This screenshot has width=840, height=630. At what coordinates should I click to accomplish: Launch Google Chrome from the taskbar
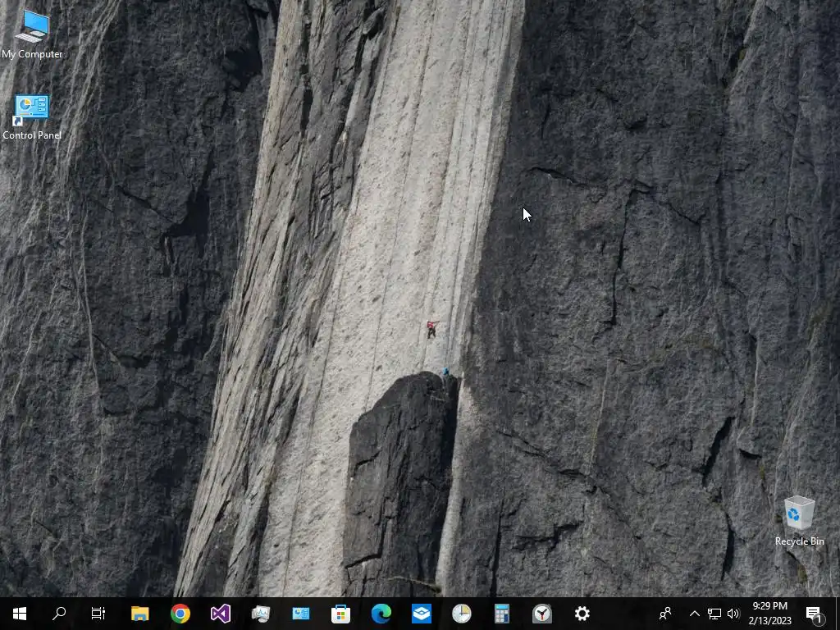(180, 614)
